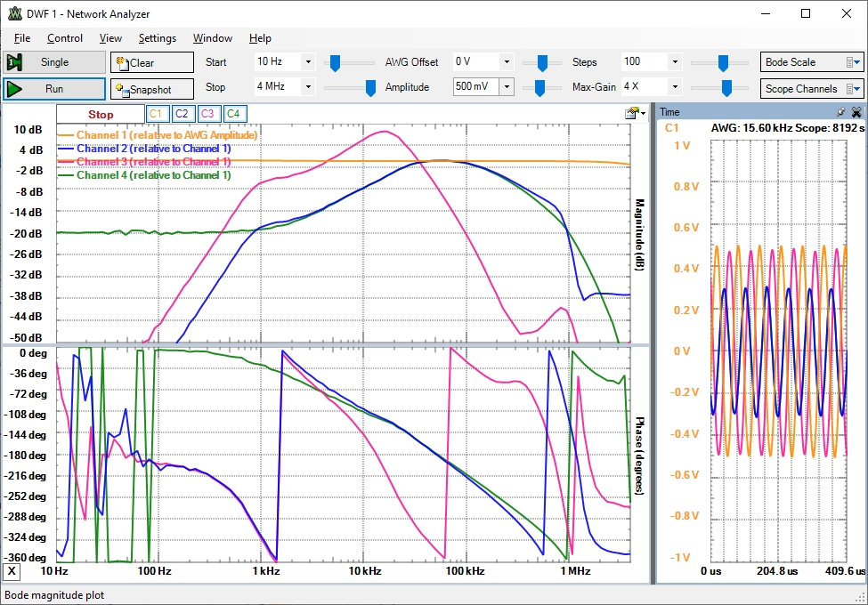Toggle channel C3 visibility
868x605 pixels.
coord(207,114)
